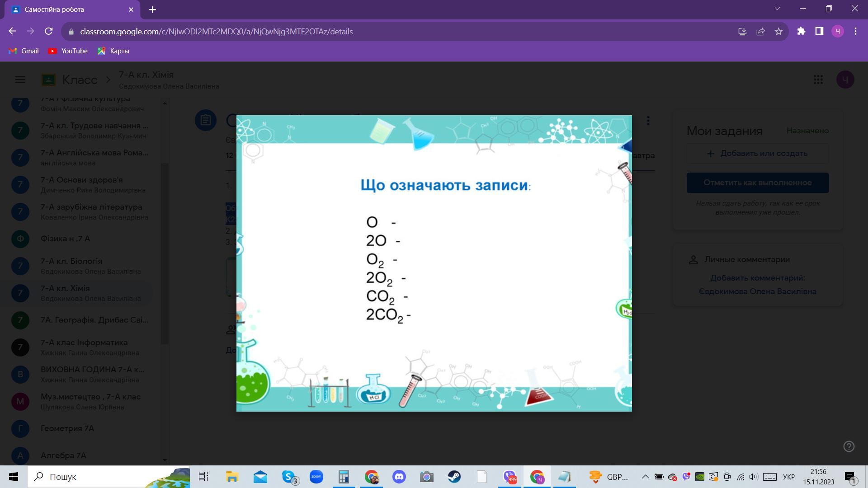Expand the tab search dropdown chevron
This screenshot has width=868, height=488.
pos(777,9)
